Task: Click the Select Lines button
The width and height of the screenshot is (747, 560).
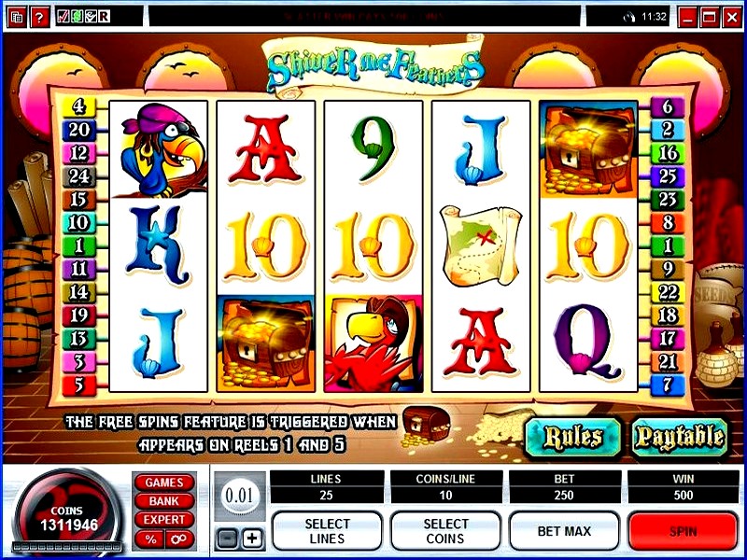Action: tap(327, 531)
